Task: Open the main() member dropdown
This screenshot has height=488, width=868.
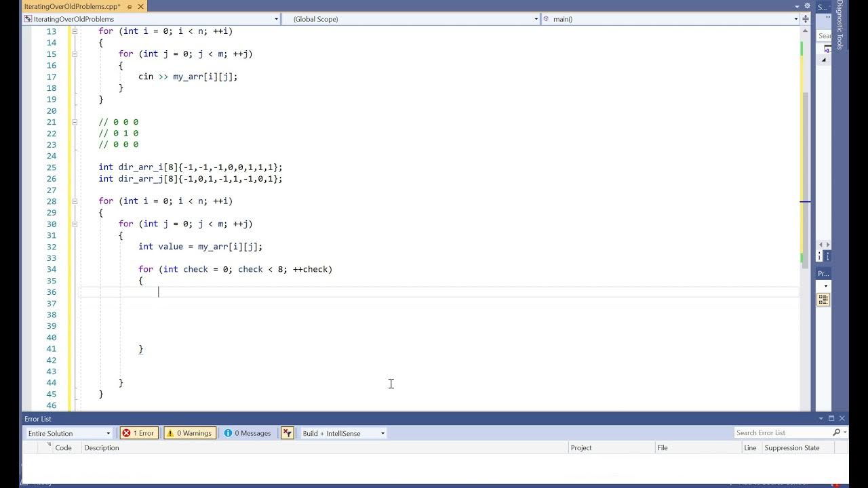Action: pos(671,19)
